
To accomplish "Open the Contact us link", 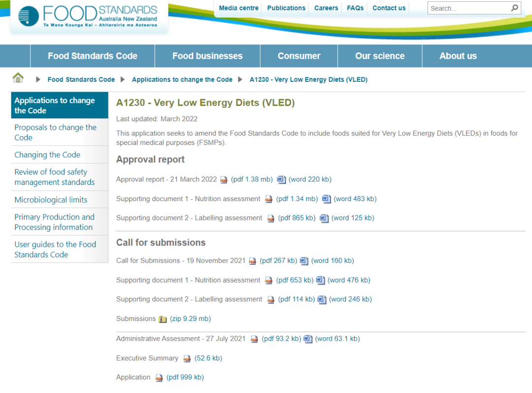I will 389,8.
